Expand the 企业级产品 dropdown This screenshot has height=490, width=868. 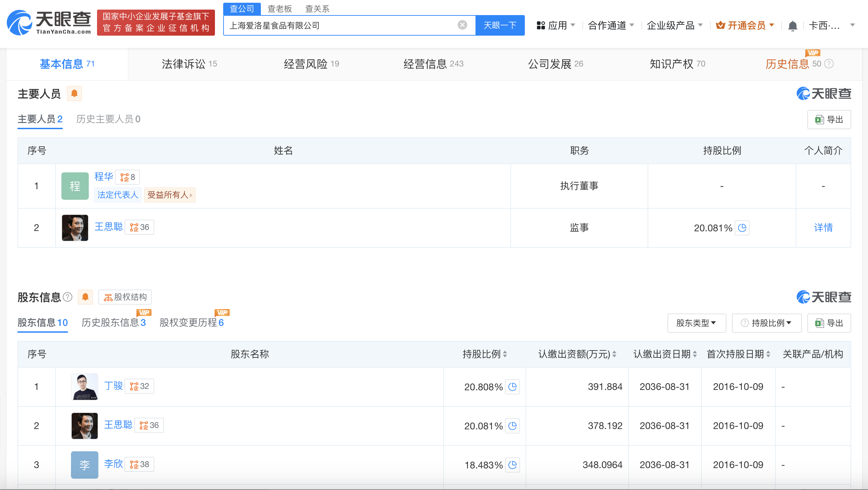point(675,25)
